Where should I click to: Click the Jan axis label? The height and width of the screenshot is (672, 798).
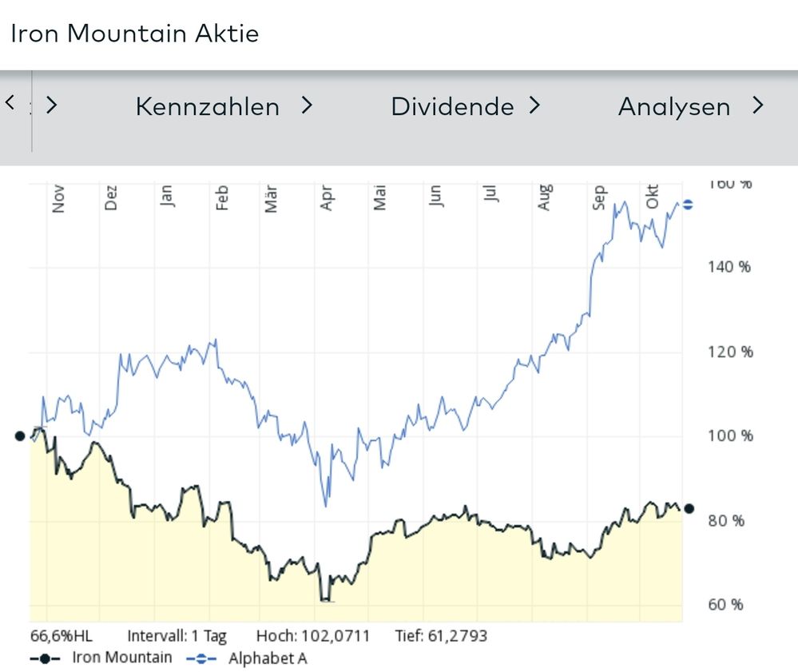click(166, 196)
